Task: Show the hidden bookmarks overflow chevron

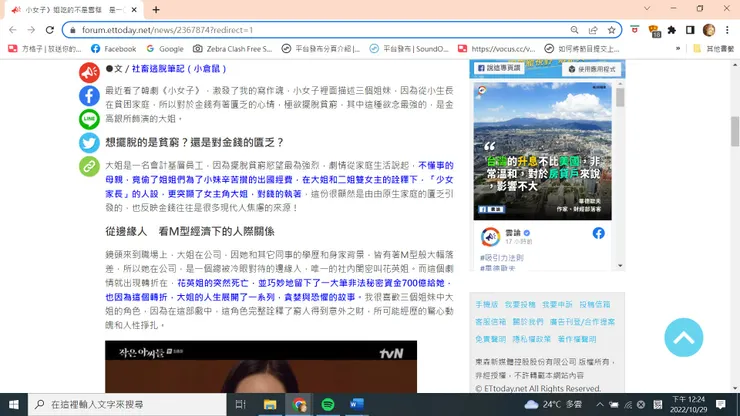Action: tap(678, 49)
